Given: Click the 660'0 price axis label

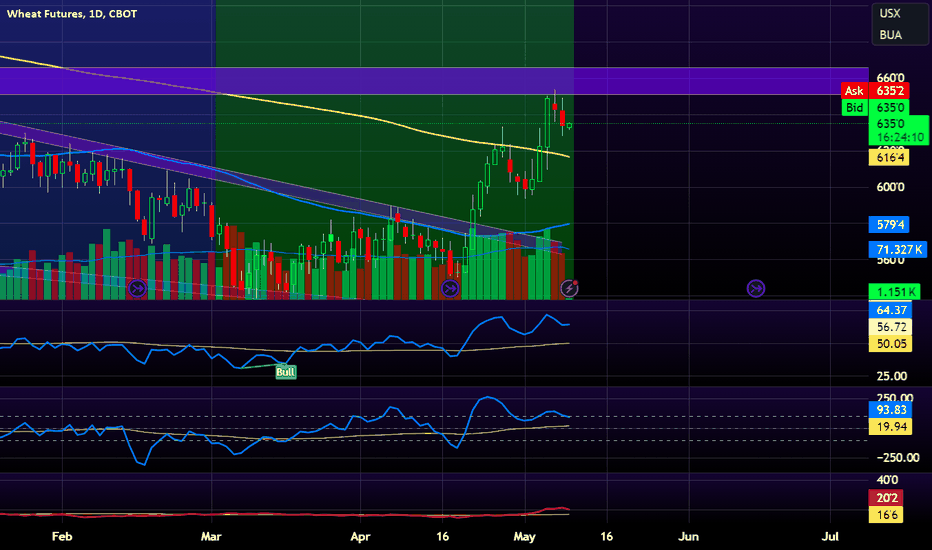Looking at the screenshot, I should pos(890,78).
